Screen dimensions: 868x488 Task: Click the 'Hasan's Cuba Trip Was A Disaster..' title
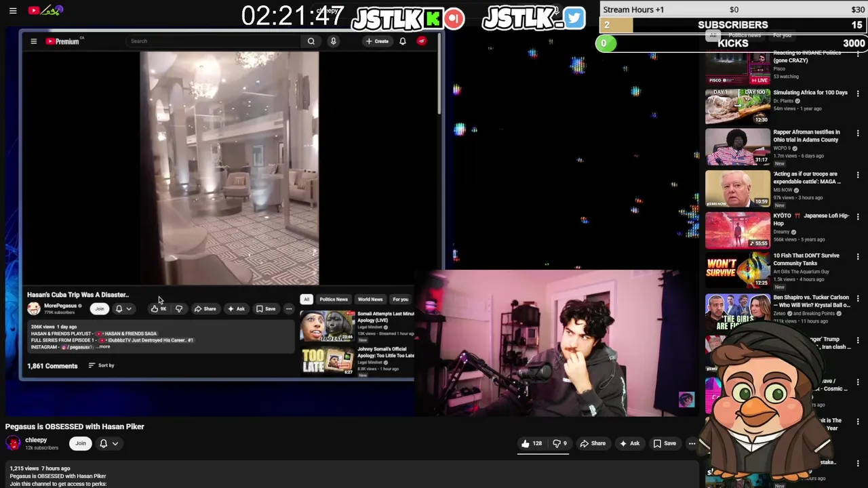point(78,295)
